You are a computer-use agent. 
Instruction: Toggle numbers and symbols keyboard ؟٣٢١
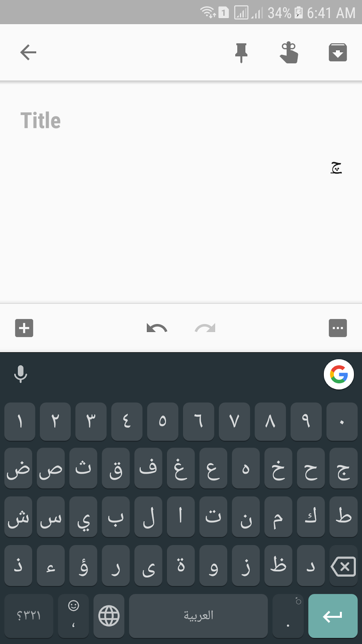coord(29,616)
